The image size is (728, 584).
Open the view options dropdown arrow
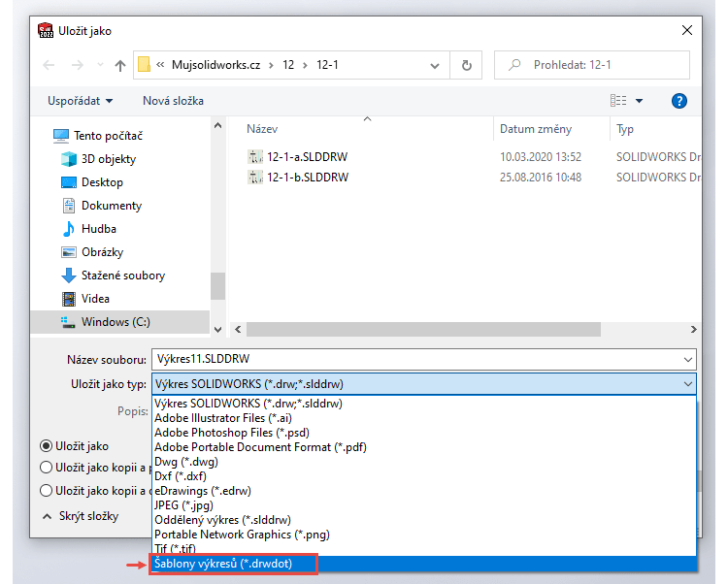[x=639, y=101]
